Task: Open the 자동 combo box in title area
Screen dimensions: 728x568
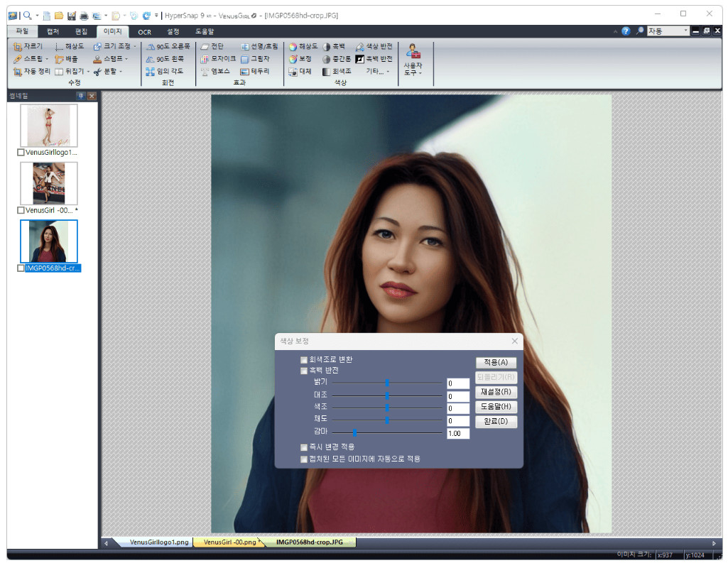Action: pyautogui.click(x=685, y=31)
